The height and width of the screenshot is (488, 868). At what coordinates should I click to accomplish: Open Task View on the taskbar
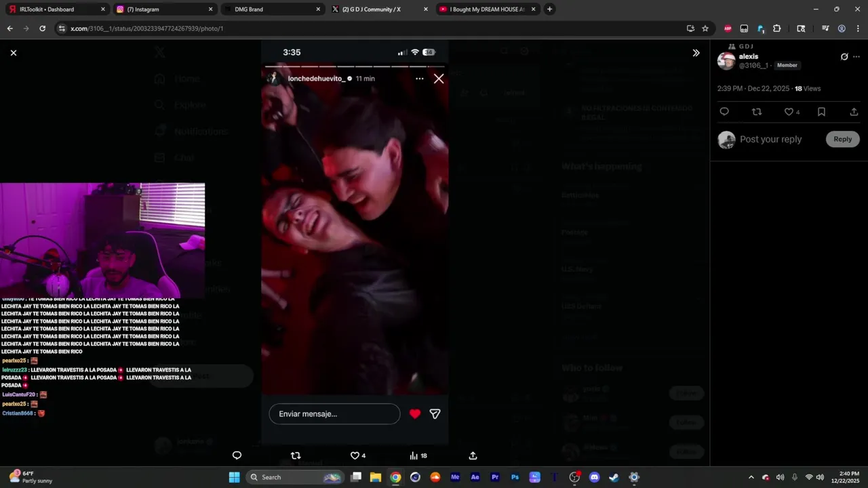click(356, 477)
